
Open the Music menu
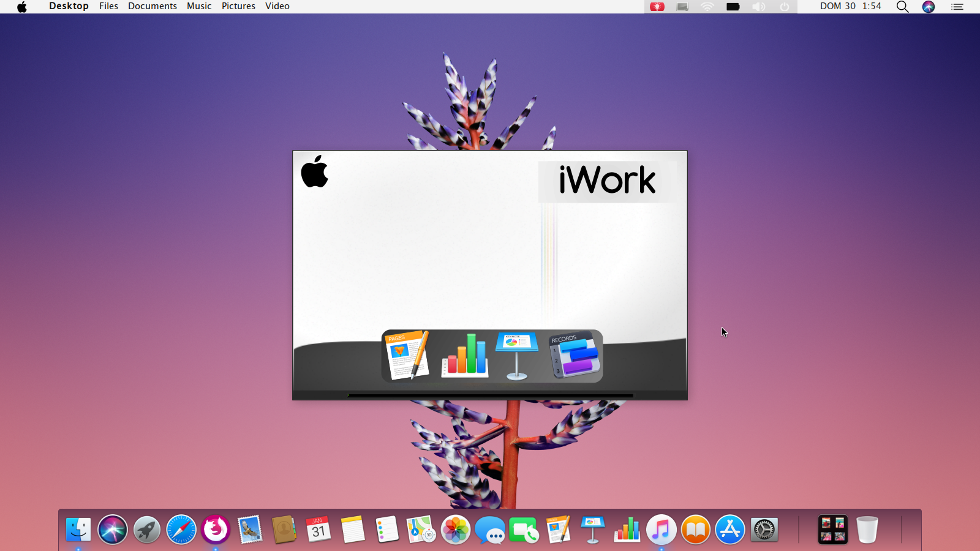pos(199,6)
